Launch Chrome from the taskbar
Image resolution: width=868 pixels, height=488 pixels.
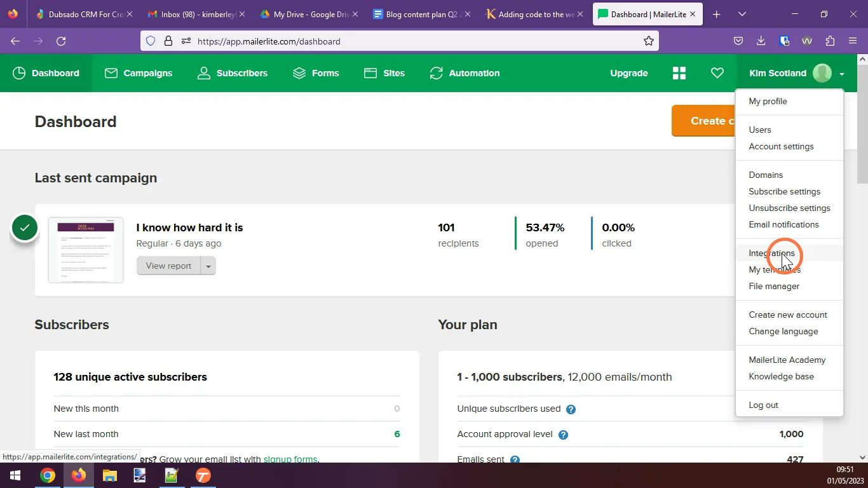[x=47, y=475]
